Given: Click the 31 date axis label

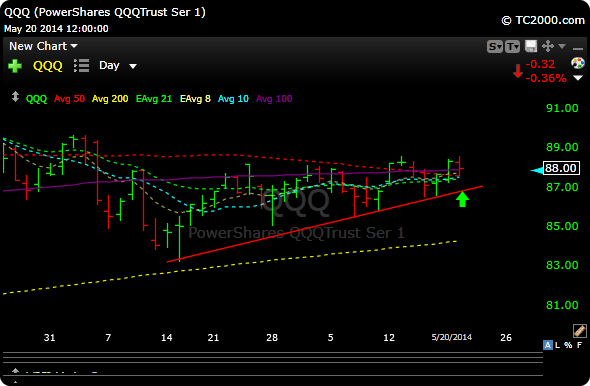Looking at the screenshot, I should (x=49, y=337).
